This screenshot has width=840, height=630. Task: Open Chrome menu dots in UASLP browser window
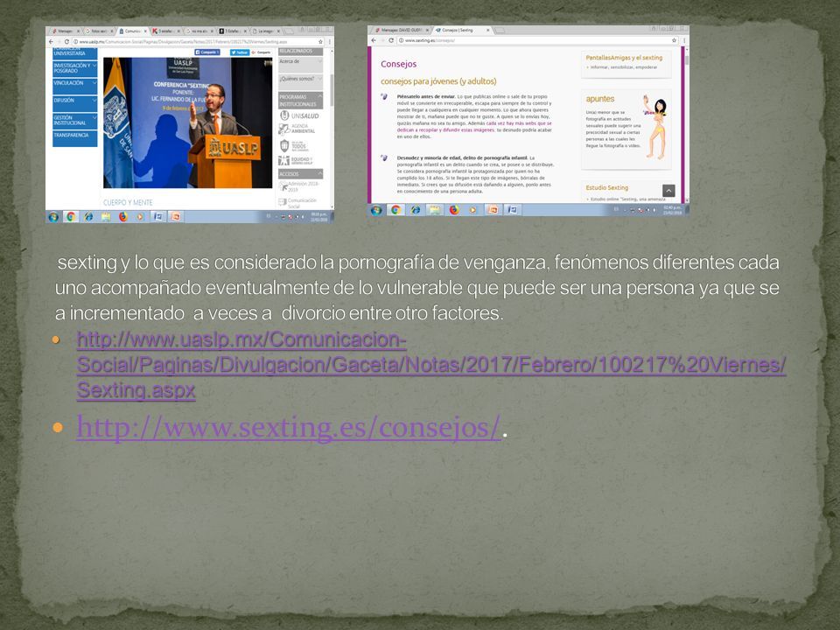point(330,41)
